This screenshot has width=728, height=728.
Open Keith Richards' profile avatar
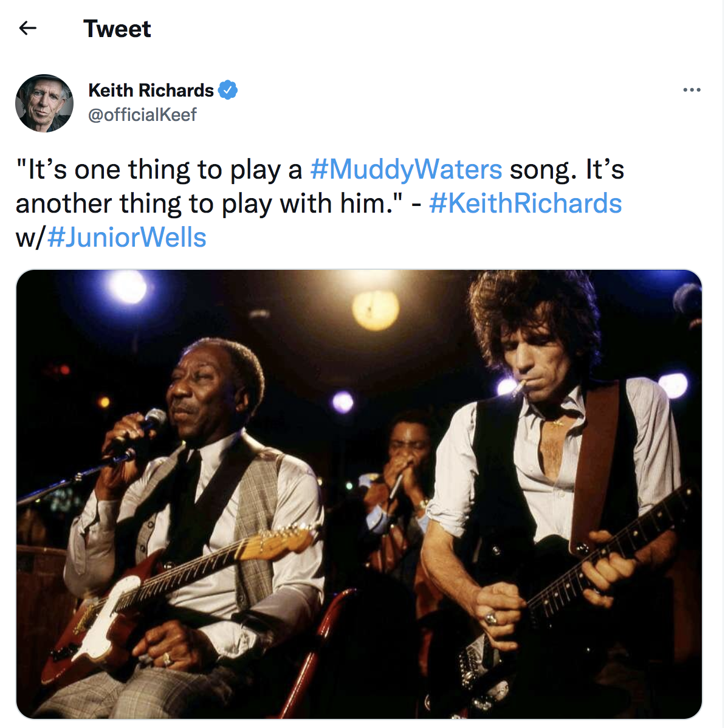click(x=44, y=103)
